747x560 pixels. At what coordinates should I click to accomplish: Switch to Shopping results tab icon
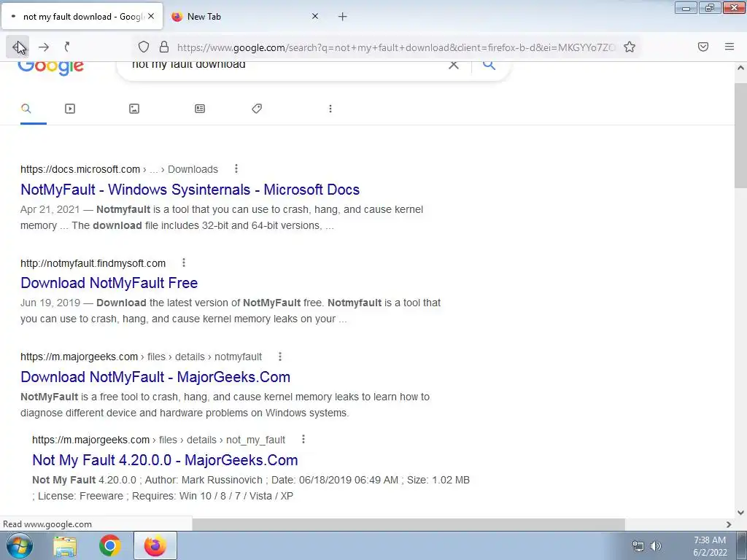pos(257,109)
